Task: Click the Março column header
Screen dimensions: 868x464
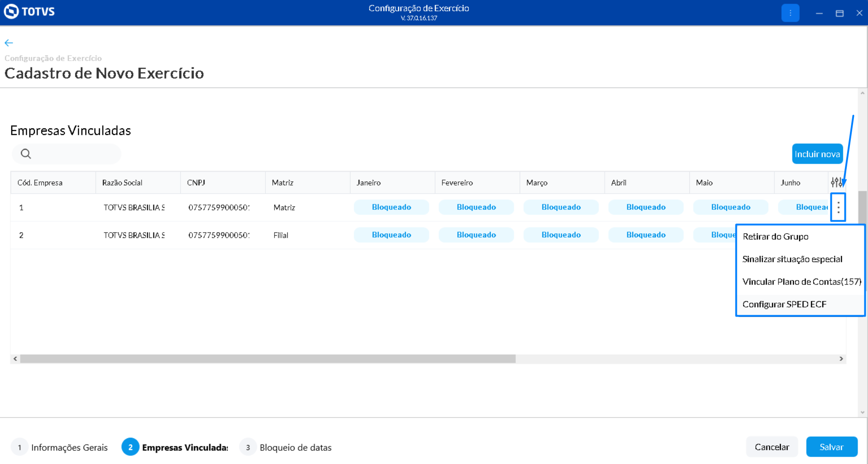Action: pyautogui.click(x=562, y=183)
